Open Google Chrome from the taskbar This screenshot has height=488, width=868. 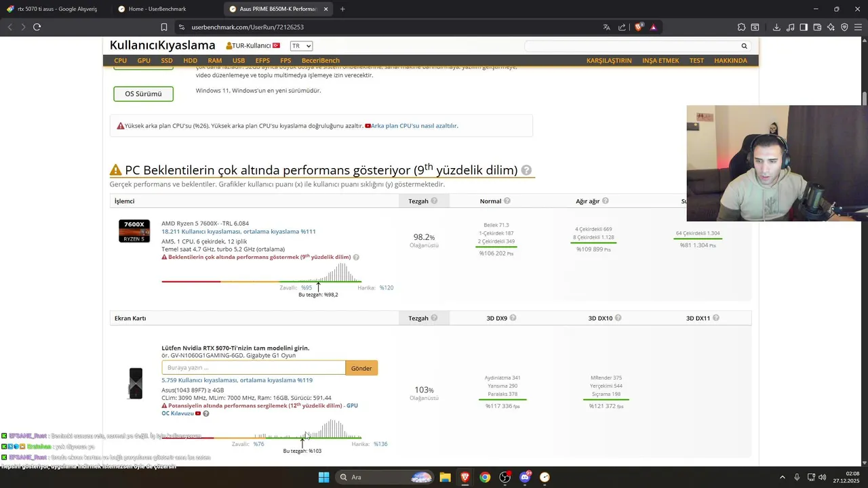[x=485, y=477]
